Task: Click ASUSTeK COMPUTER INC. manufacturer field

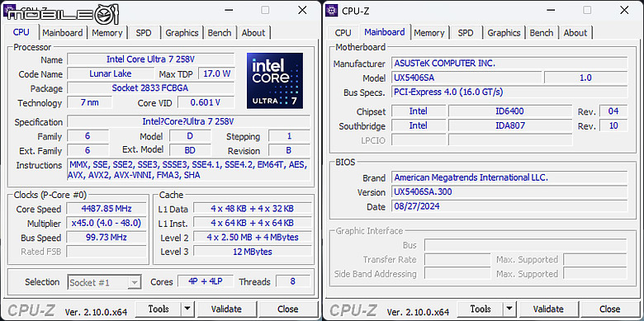Action: (509, 64)
